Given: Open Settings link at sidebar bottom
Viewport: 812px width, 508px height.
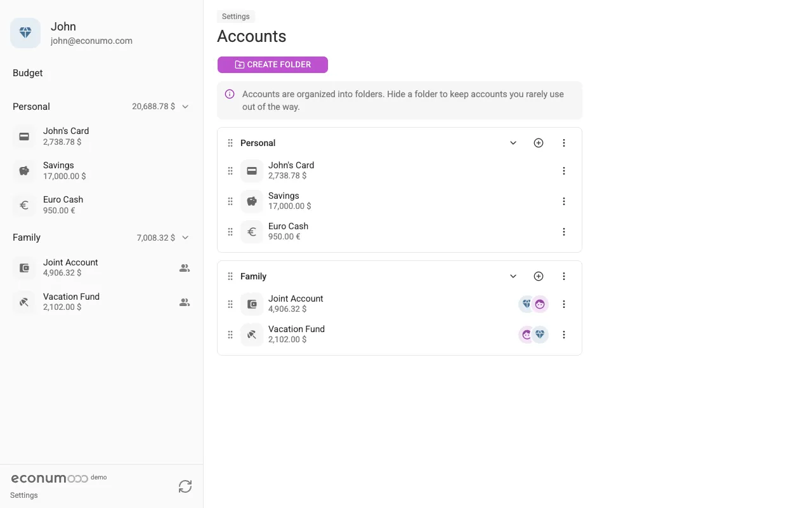Looking at the screenshot, I should (x=24, y=495).
